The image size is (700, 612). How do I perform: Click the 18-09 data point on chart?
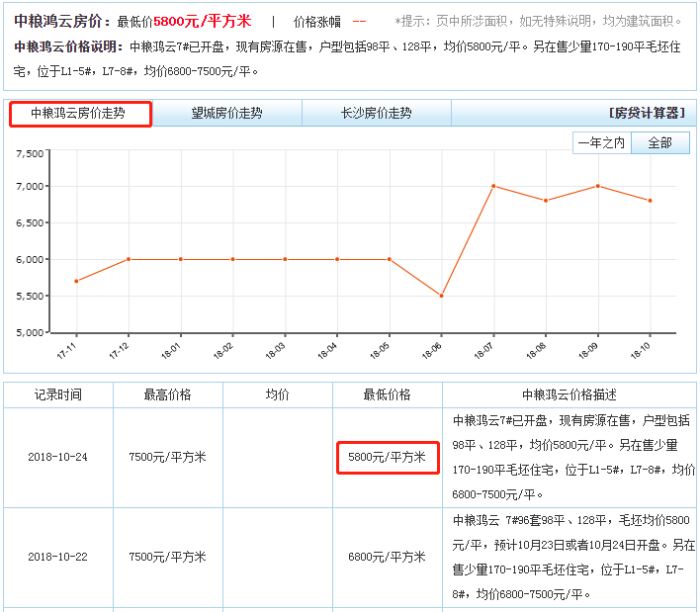click(598, 186)
